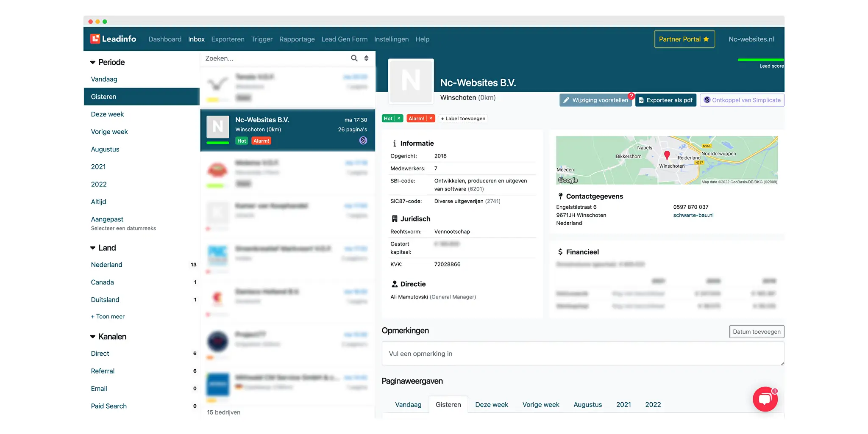Click the Google map thumbnail
This screenshot has height=434, width=868.
[667, 160]
